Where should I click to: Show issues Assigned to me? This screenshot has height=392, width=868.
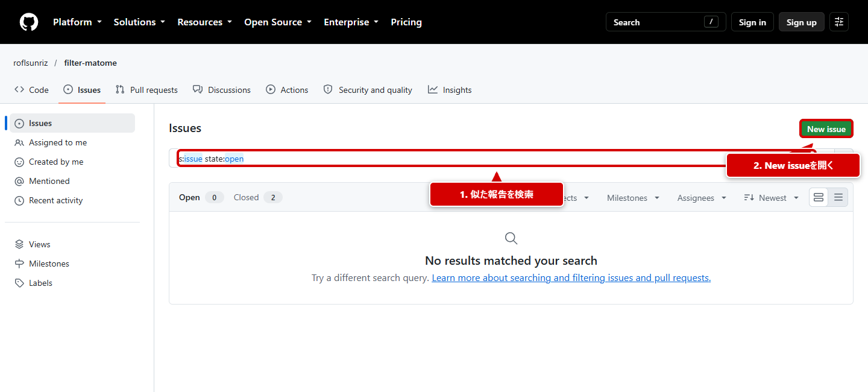tap(72, 142)
